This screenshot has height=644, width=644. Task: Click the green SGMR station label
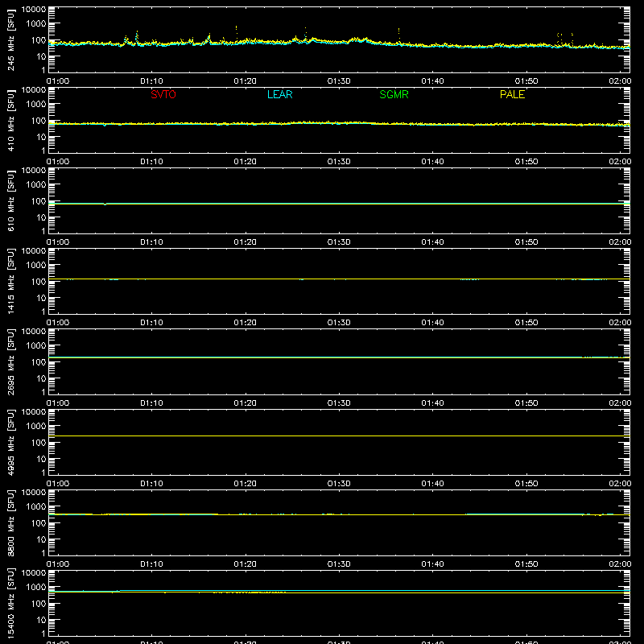[394, 94]
